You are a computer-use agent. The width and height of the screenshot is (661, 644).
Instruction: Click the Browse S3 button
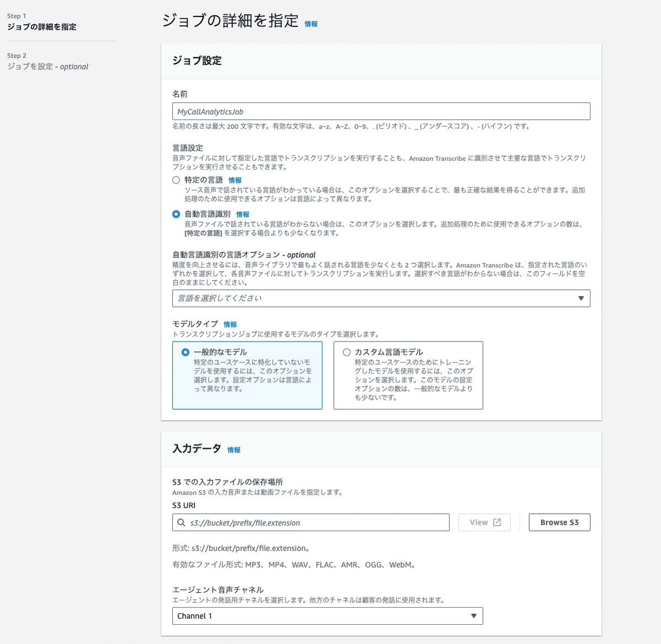(560, 522)
